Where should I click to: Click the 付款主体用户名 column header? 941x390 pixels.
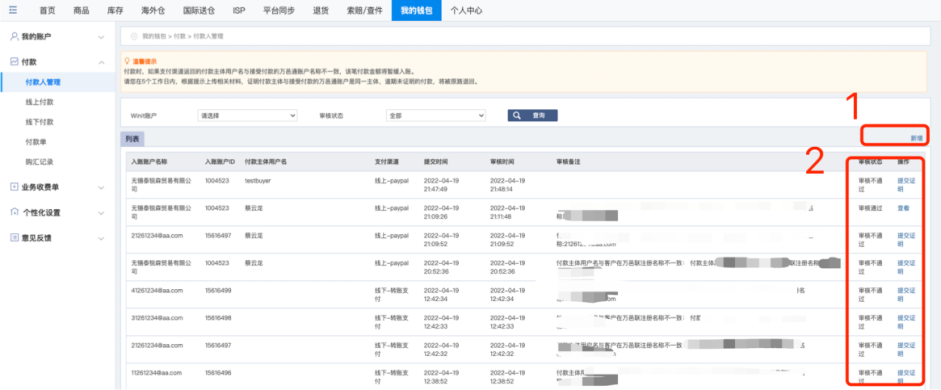pos(266,162)
